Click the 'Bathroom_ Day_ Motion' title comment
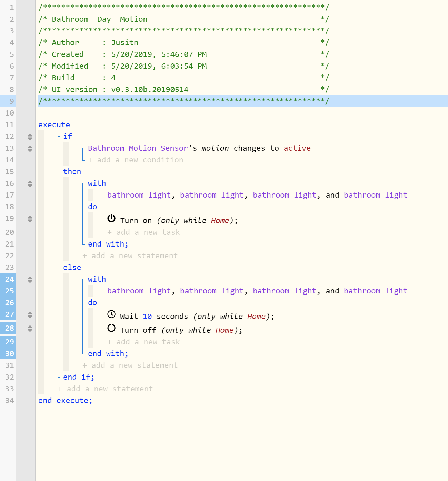 tap(100, 19)
